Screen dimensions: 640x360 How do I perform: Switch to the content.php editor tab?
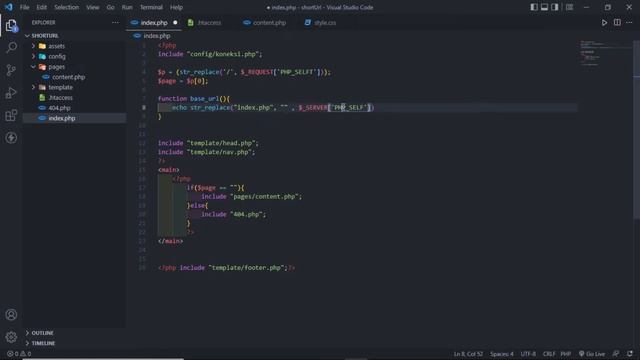tap(269, 23)
